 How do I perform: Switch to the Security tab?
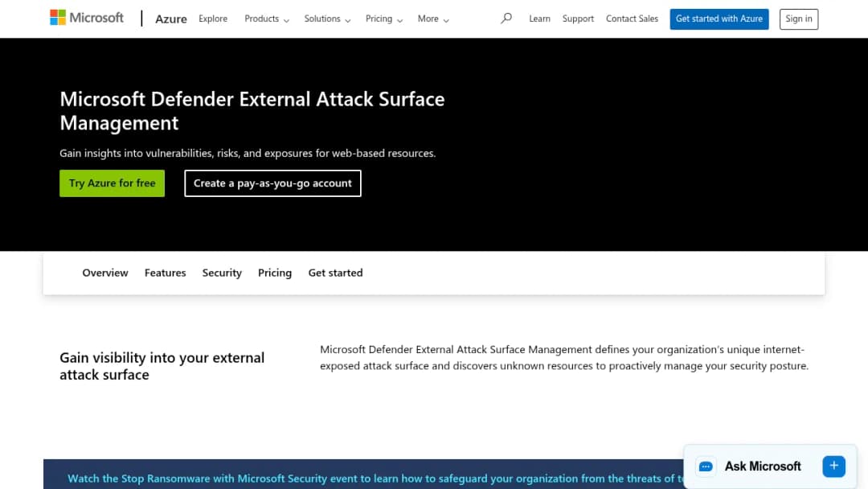click(222, 273)
